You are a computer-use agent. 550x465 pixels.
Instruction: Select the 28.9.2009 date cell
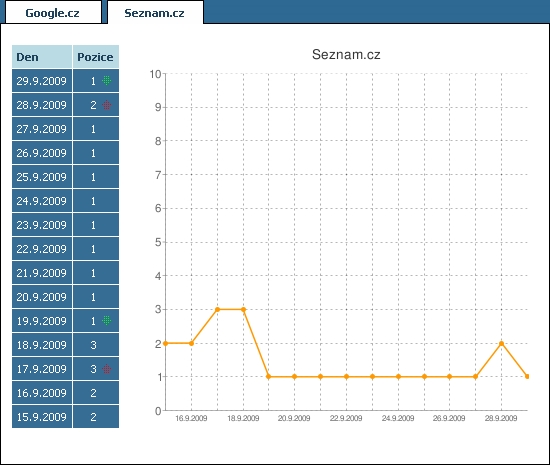[x=42, y=105]
